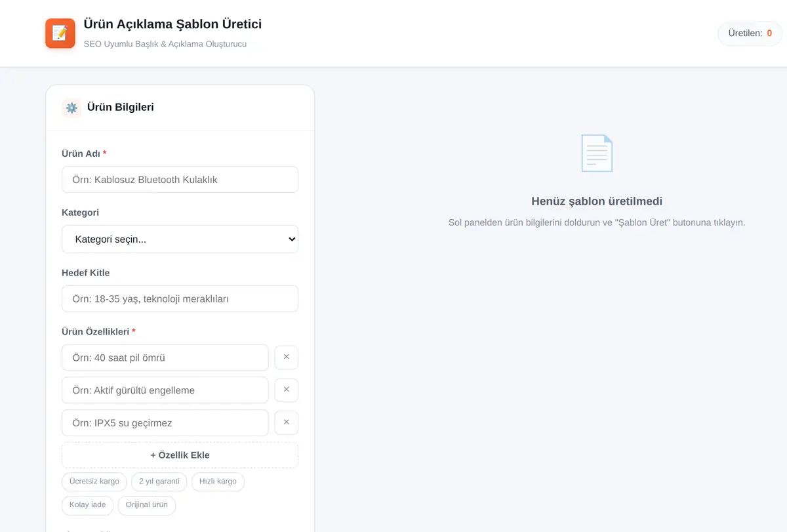Remove the '40 saat pil ömrü' feature row
787x532 pixels.
pyautogui.click(x=286, y=358)
